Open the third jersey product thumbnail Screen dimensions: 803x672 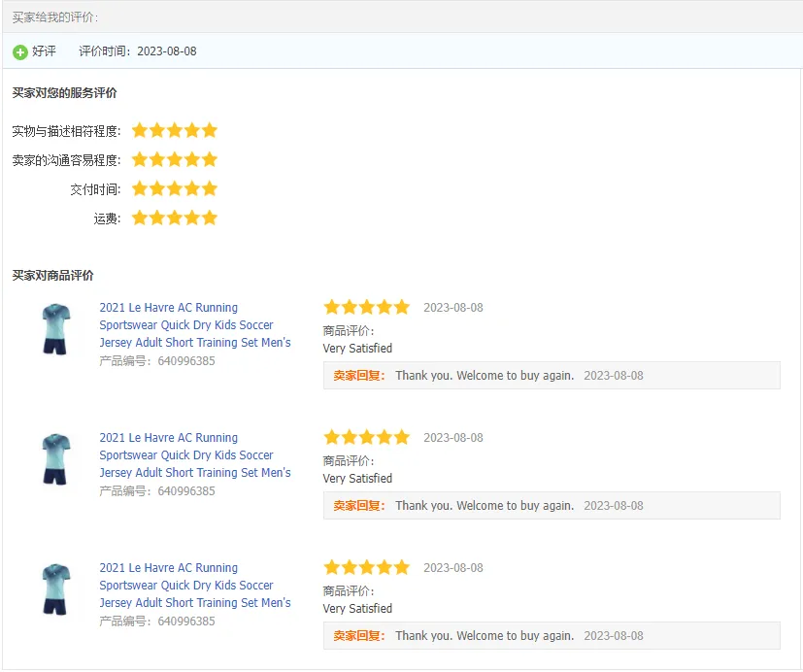(56, 589)
